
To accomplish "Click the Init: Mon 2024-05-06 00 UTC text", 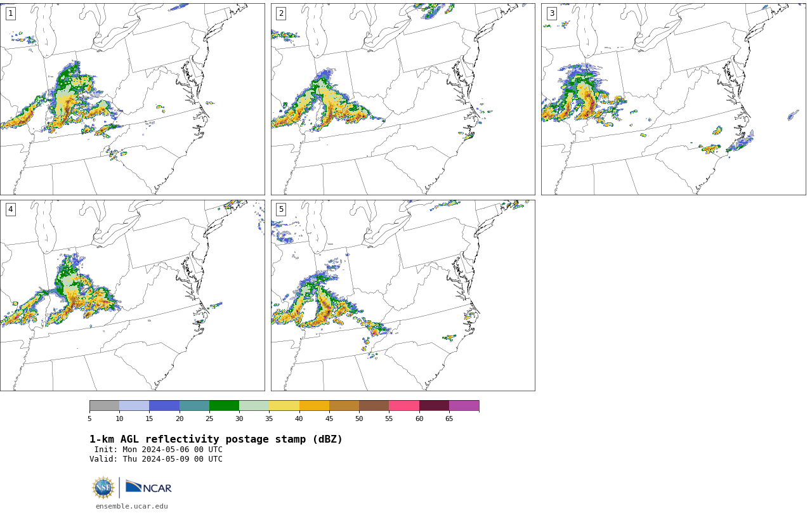I will [159, 450].
